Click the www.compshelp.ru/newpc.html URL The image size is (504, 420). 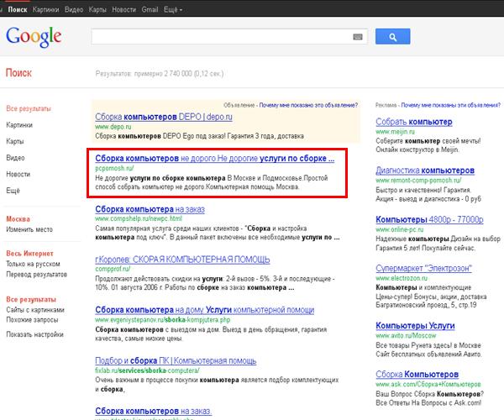click(x=139, y=218)
